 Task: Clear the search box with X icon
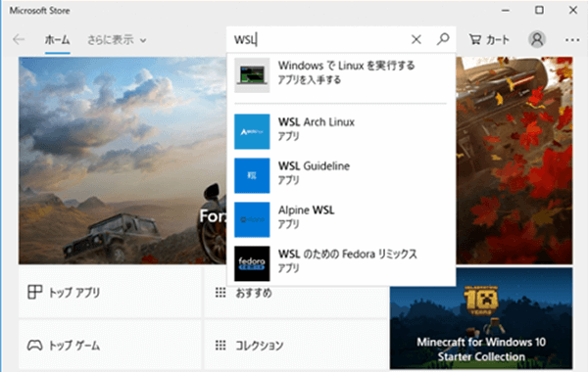tap(416, 39)
